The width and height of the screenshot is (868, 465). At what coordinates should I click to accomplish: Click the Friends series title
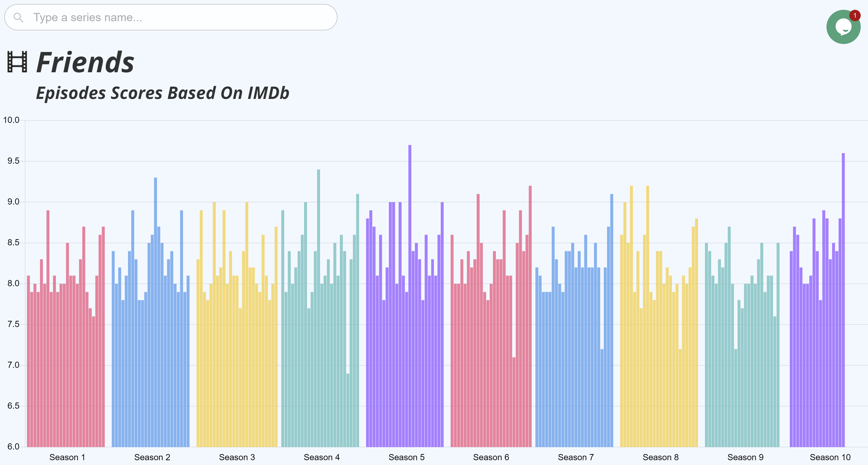(85, 62)
